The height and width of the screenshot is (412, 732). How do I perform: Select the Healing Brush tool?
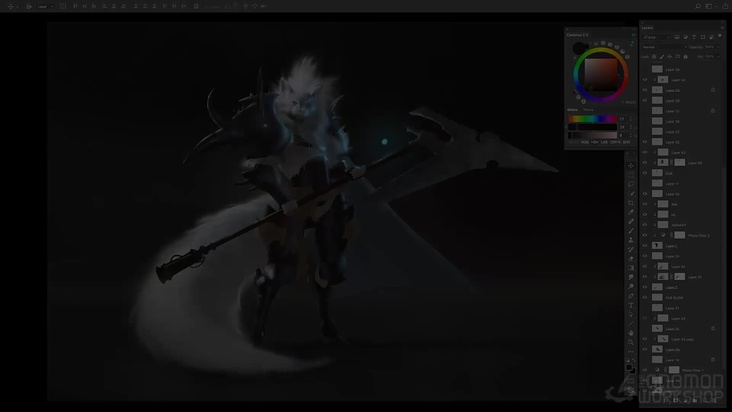tap(631, 222)
